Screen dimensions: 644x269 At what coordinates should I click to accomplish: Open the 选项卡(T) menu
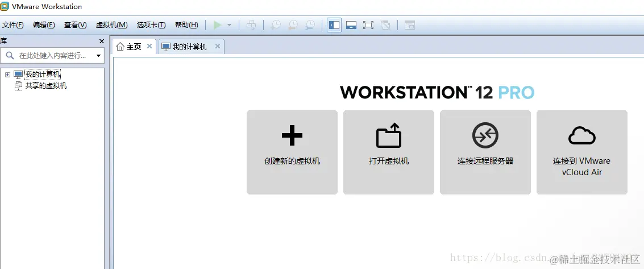151,25
